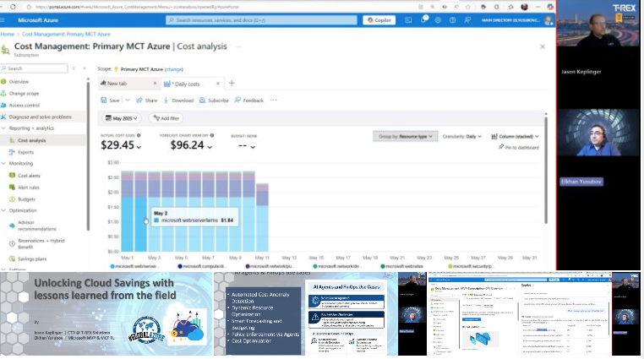Screen dimensions: 644x359
Task: Change the Column (stacked) chart type
Action: tap(515, 136)
